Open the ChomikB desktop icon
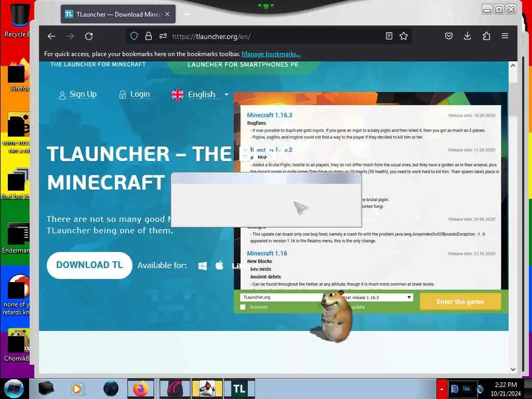This screenshot has width=532, height=399. (17, 345)
